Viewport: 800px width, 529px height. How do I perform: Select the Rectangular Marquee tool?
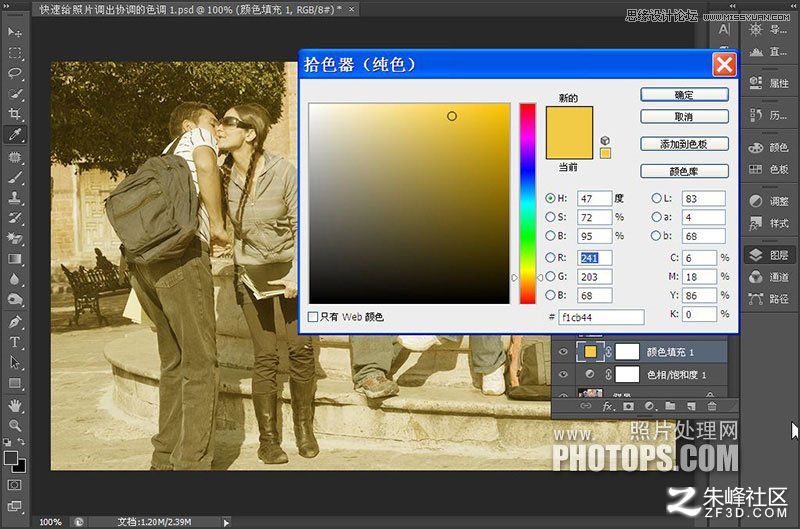(x=15, y=53)
